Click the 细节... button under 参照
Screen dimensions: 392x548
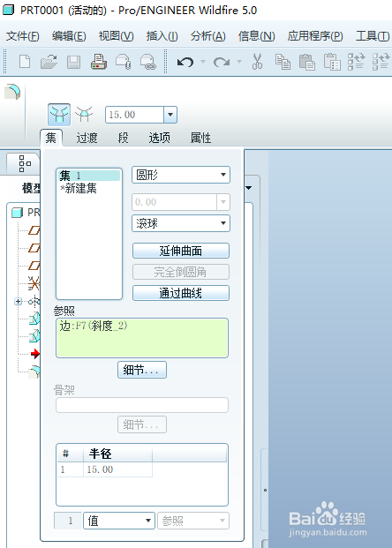click(x=142, y=370)
